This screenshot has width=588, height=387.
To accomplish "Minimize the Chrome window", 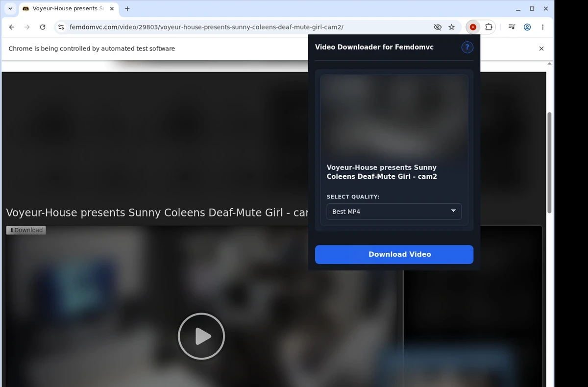I will click(x=518, y=9).
